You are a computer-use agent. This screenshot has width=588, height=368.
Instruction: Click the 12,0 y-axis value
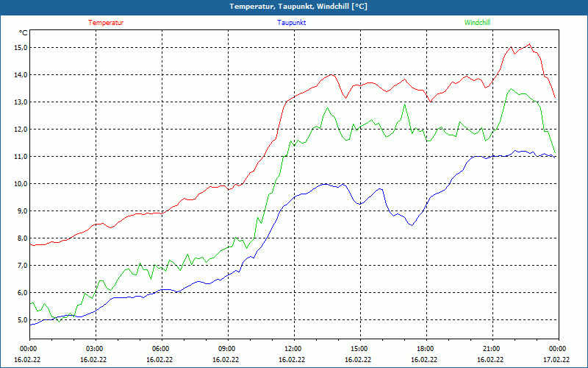[x=21, y=130]
